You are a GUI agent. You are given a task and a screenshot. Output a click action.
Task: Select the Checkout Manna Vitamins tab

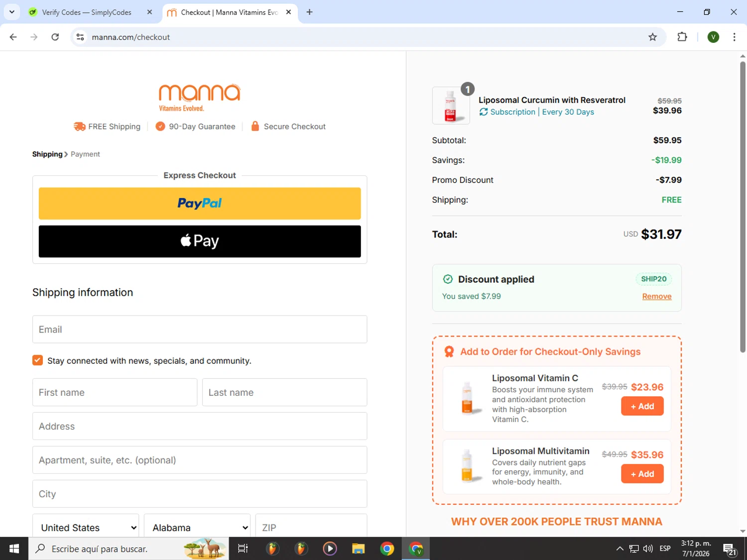(x=229, y=12)
